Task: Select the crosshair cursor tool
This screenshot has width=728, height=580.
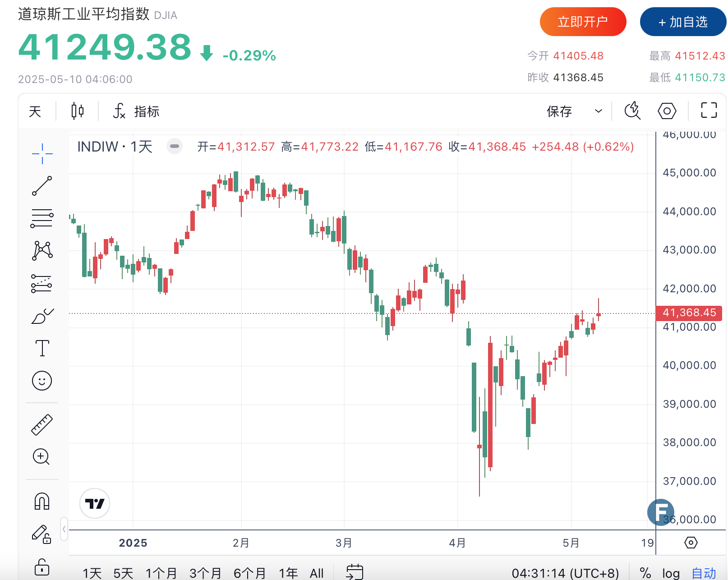Action: tap(42, 153)
